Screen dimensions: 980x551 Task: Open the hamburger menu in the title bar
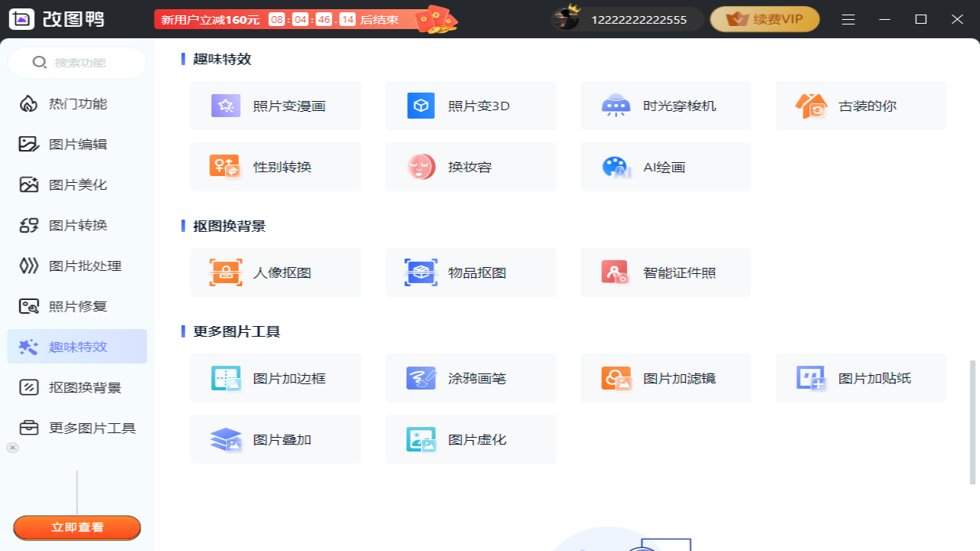click(848, 19)
